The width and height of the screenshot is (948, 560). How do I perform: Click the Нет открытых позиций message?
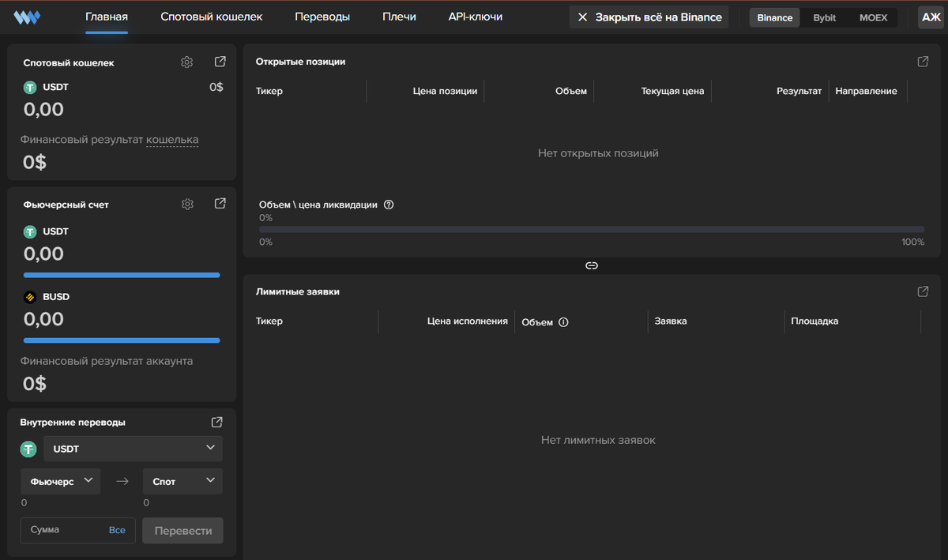(x=598, y=153)
